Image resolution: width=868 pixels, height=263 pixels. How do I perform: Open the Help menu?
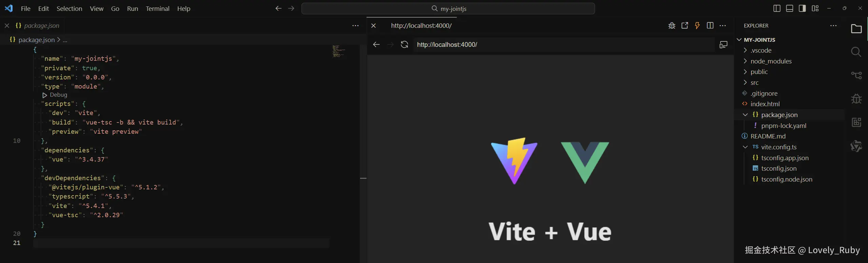tap(184, 8)
